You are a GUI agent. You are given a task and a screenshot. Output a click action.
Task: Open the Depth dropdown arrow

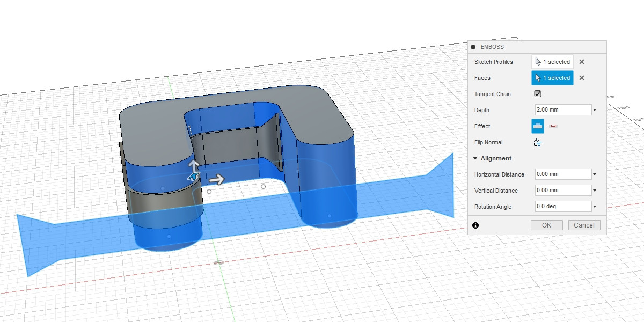pos(594,109)
